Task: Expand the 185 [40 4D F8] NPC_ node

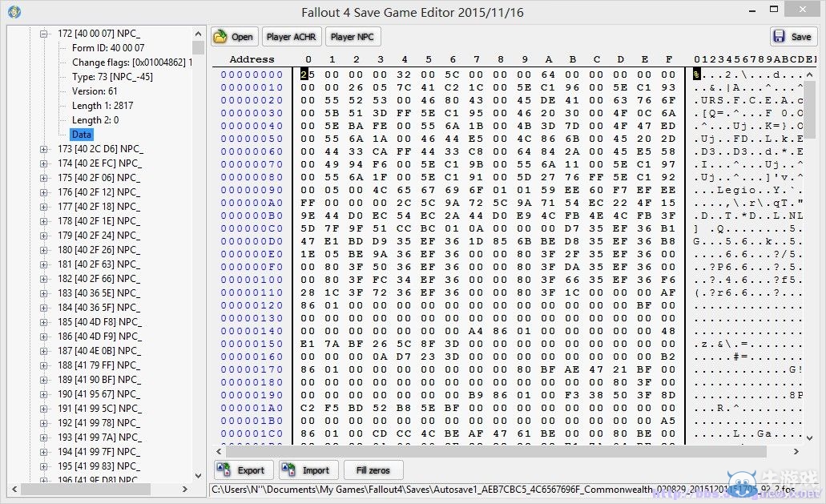Action: coord(44,322)
